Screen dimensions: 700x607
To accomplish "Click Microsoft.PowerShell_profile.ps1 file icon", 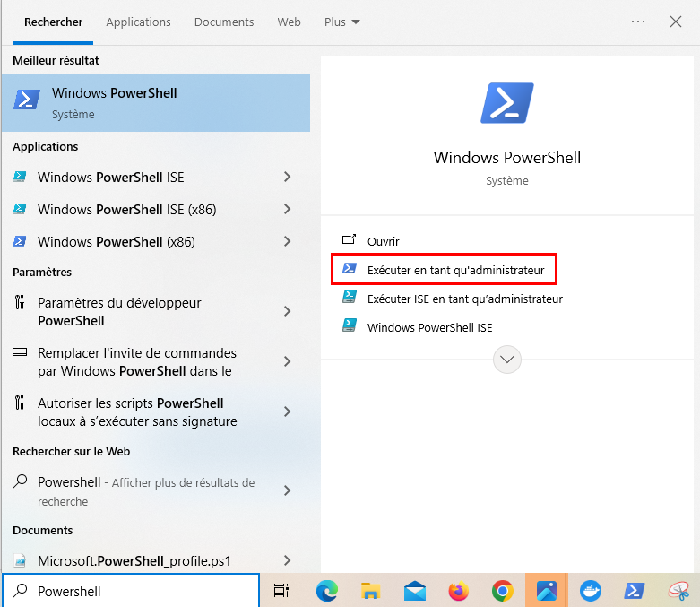I will coord(20,560).
